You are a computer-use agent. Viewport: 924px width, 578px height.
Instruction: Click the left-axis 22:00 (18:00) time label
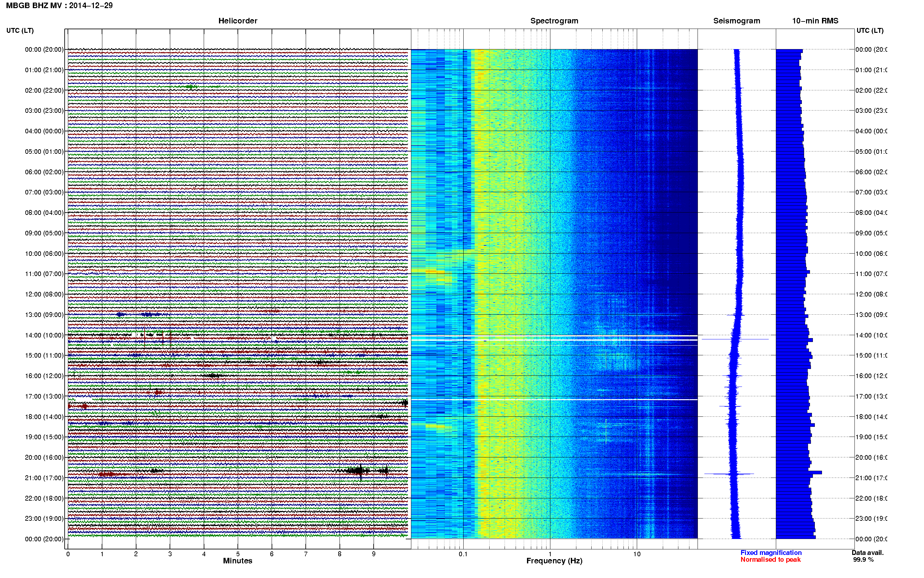44,498
